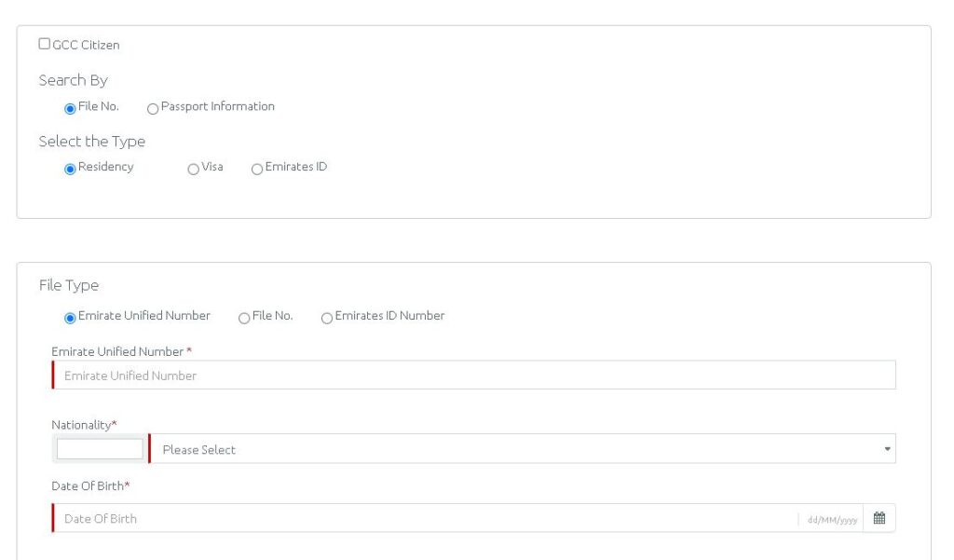
Task: Click the Nationality dropdown arrow
Action: (x=887, y=449)
